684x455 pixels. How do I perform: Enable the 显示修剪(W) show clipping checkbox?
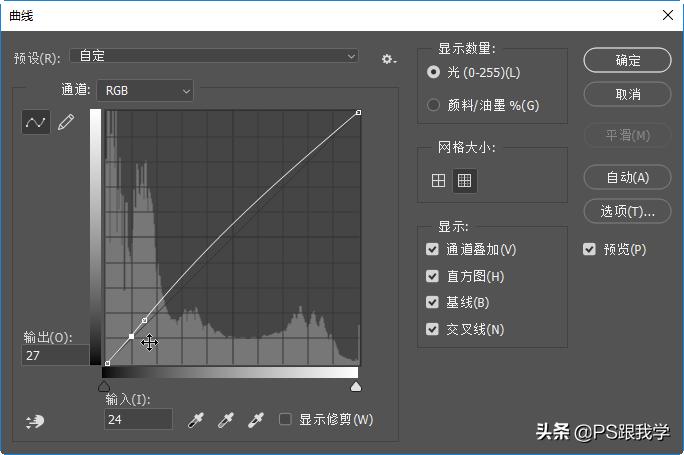(285, 419)
